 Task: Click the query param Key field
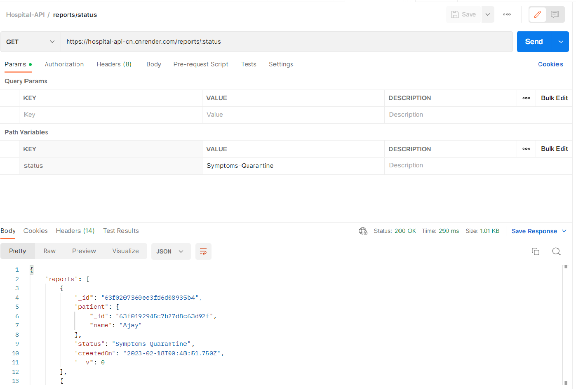click(110, 115)
